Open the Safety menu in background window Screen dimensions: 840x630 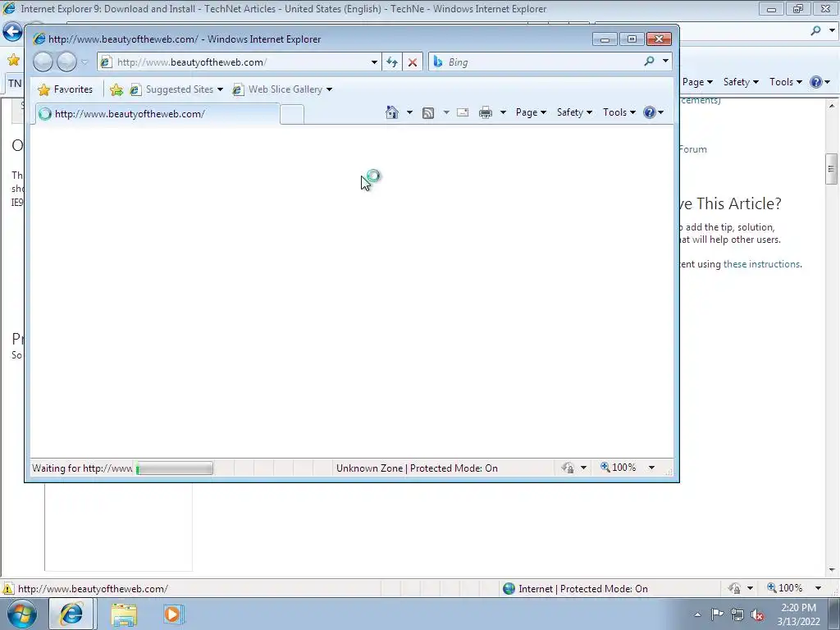pyautogui.click(x=741, y=82)
